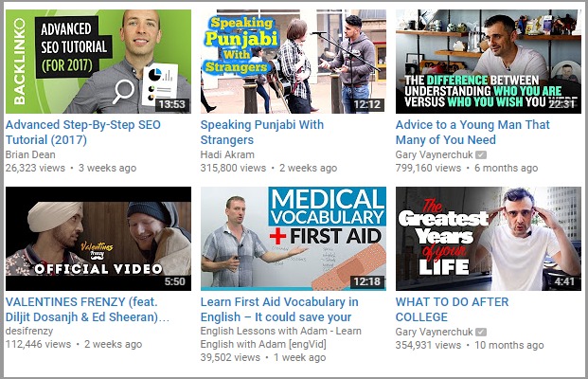Click the 12:12 duration badge on Punjabi video

coord(367,104)
